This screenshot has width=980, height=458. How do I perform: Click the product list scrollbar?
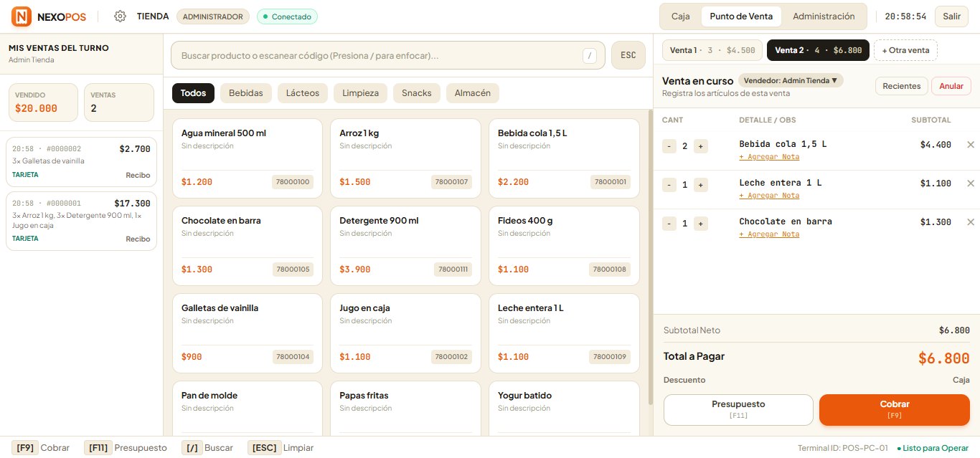(x=651, y=258)
